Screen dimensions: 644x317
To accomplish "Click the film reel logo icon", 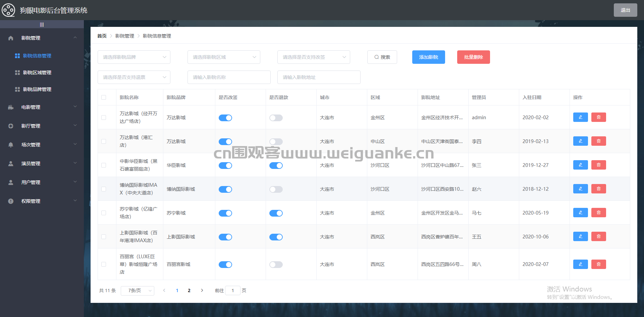I will tap(8, 10).
